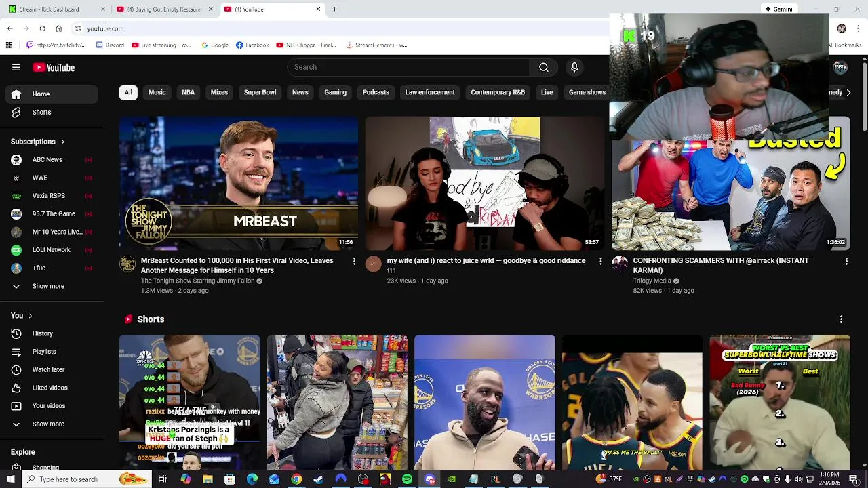
Task: Open Liked videos in the sidebar
Action: tap(52, 388)
